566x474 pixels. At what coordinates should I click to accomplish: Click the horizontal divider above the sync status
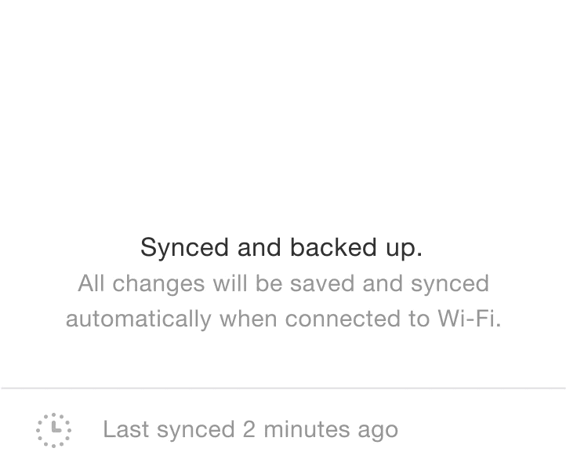point(283,388)
